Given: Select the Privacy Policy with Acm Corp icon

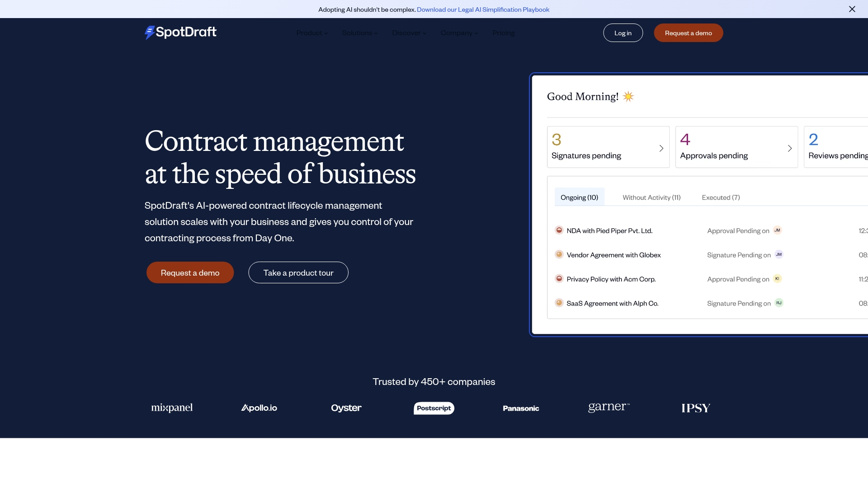Looking at the screenshot, I should [x=559, y=279].
